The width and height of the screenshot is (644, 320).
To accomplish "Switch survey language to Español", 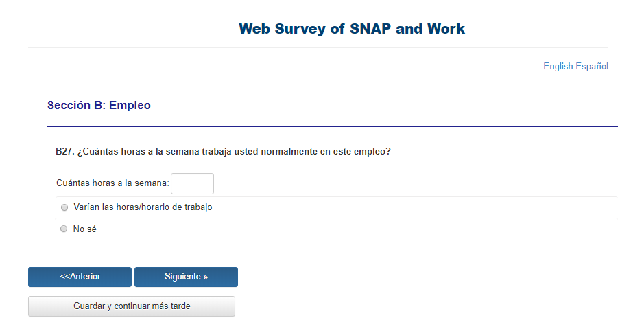I will point(592,67).
